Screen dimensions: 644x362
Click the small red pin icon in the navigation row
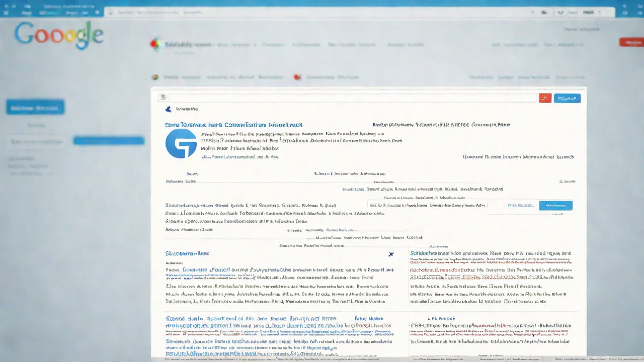296,77
